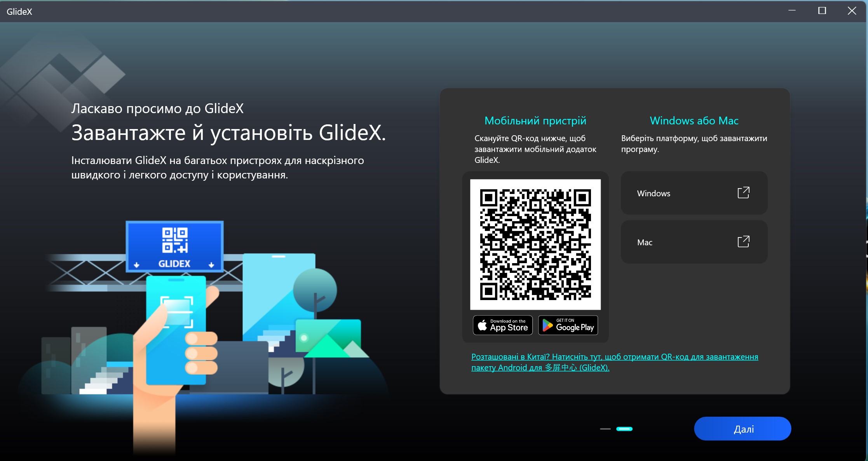The height and width of the screenshot is (461, 868).
Task: Select the active second page indicator dash
Action: 624,429
